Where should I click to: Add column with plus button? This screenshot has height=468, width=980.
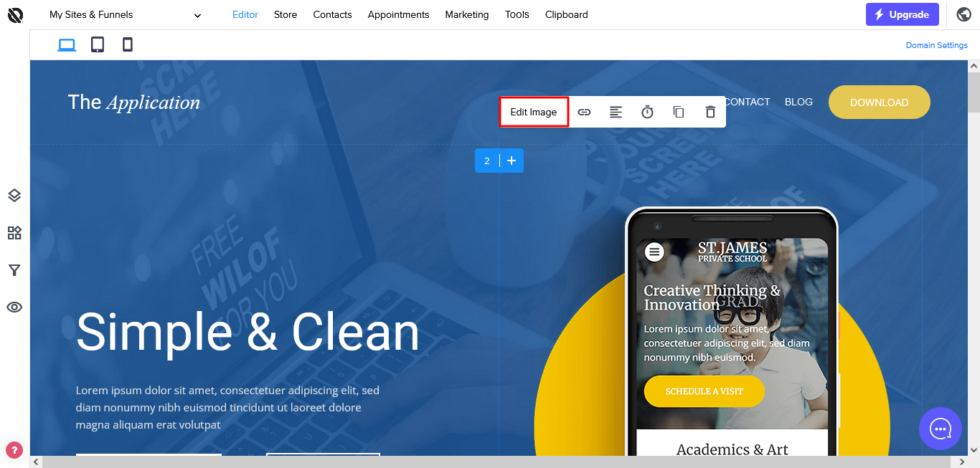pos(512,161)
